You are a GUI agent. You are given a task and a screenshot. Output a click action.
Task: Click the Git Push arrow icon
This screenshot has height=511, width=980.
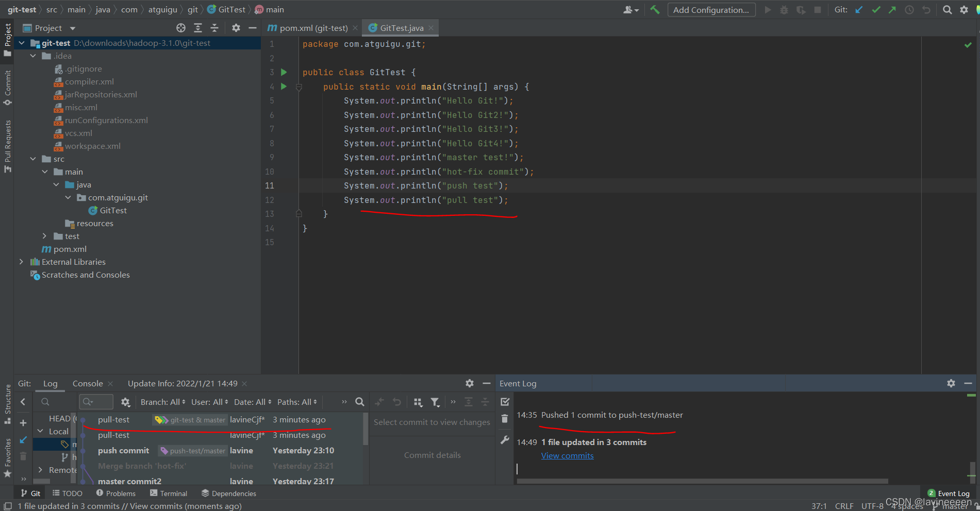pos(892,9)
